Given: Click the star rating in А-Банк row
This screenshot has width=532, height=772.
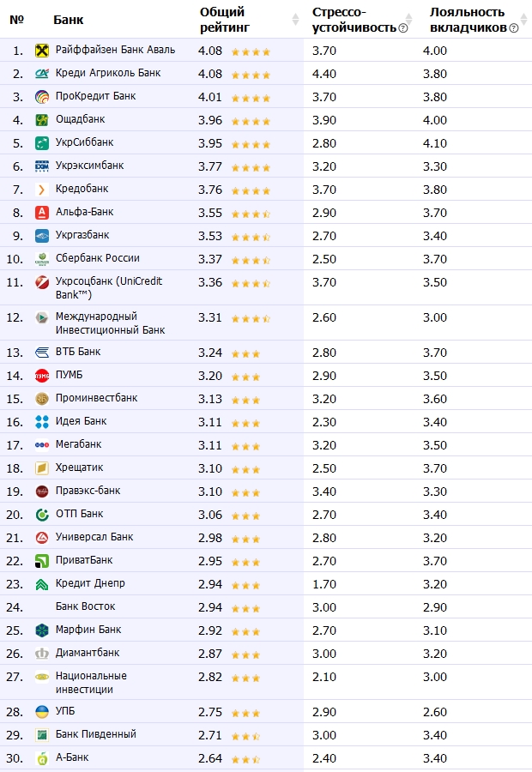Looking at the screenshot, I should click(245, 759).
